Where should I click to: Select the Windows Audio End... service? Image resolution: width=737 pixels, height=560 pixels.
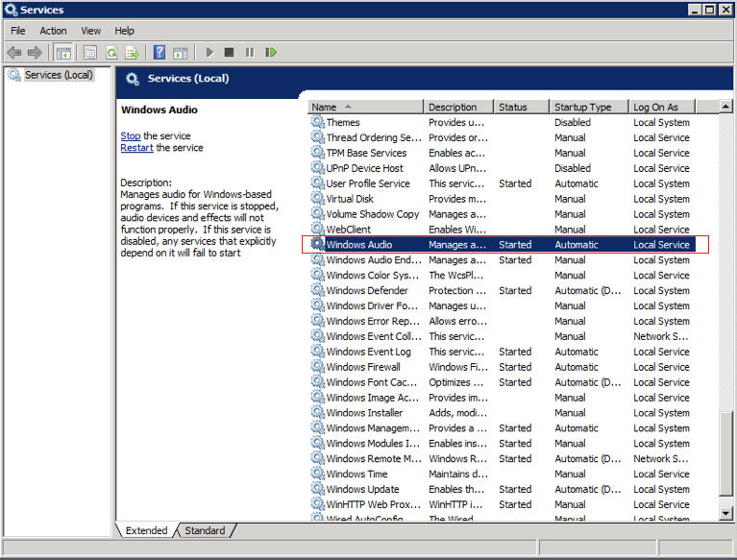coord(502,259)
